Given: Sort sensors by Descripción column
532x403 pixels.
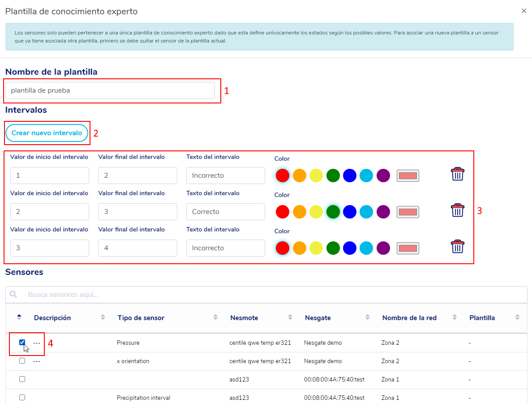Looking at the screenshot, I should 103,317.
